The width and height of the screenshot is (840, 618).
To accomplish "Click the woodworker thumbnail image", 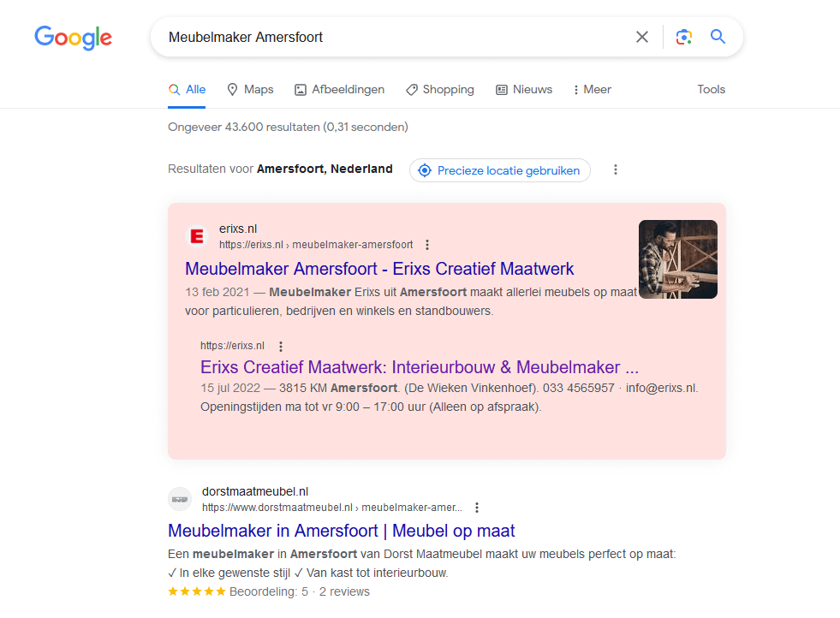I will pos(677,259).
